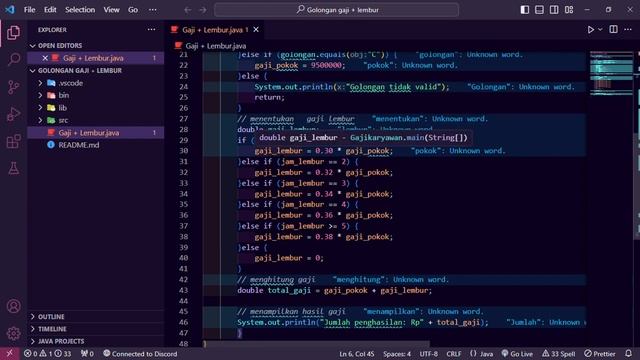Select Gaji + Lembur.java in folder tree
This screenshot has height=360, width=640.
click(89, 133)
